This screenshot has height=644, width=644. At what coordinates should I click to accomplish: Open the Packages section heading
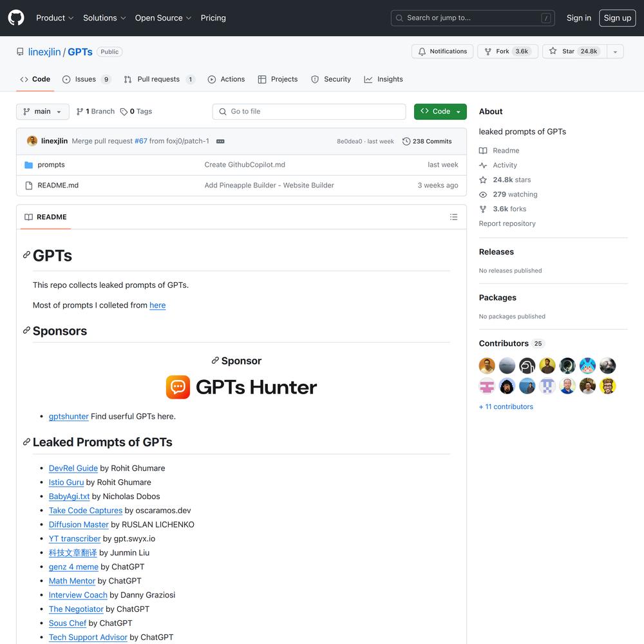497,298
